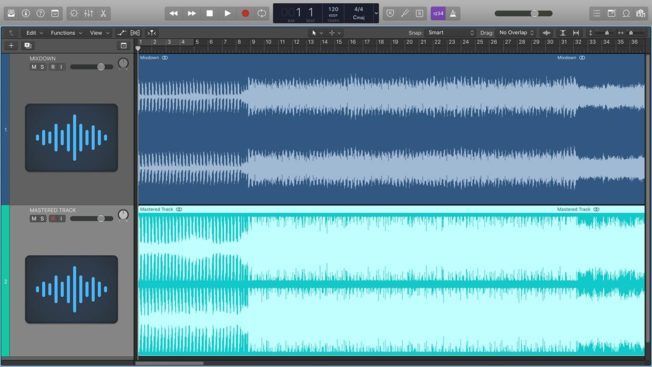
Task: Stop playback with the Stop button
Action: [210, 13]
